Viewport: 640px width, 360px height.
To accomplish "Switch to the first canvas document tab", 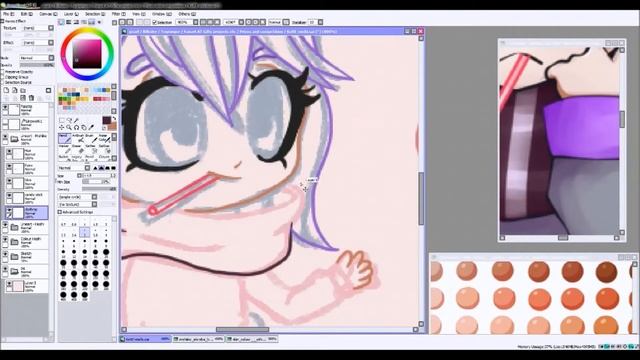I will (145, 339).
